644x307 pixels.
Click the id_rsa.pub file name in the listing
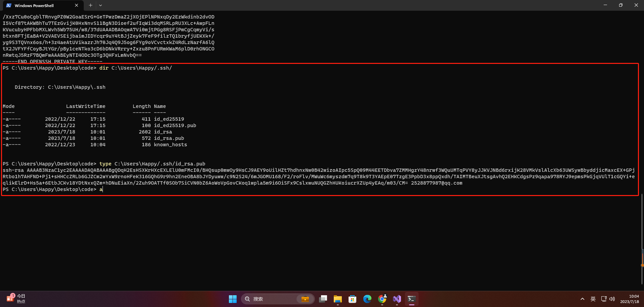point(169,138)
